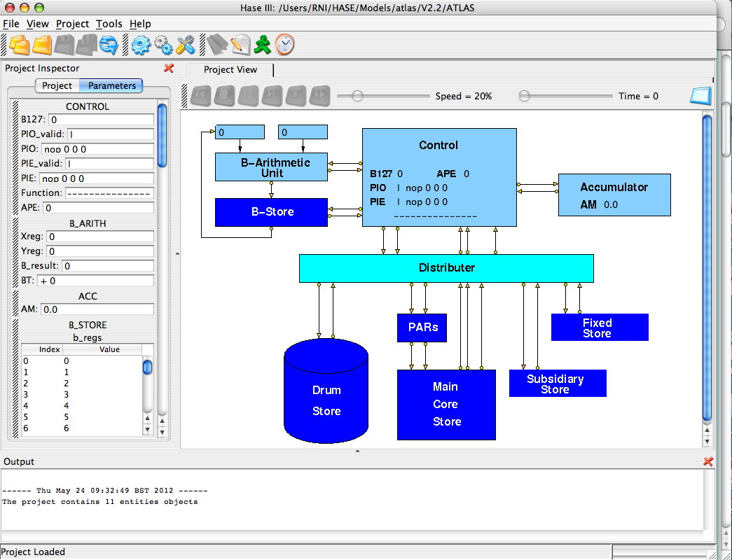Open the View menu

point(37,23)
